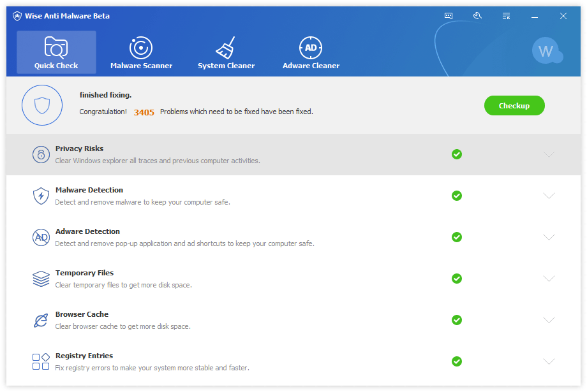Image resolution: width=587 pixels, height=392 pixels.
Task: Expand the Browser Cache row chevron
Action: click(549, 320)
